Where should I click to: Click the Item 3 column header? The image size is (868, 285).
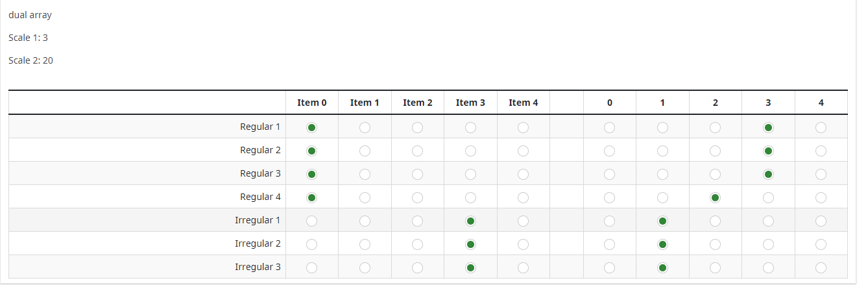click(x=470, y=103)
